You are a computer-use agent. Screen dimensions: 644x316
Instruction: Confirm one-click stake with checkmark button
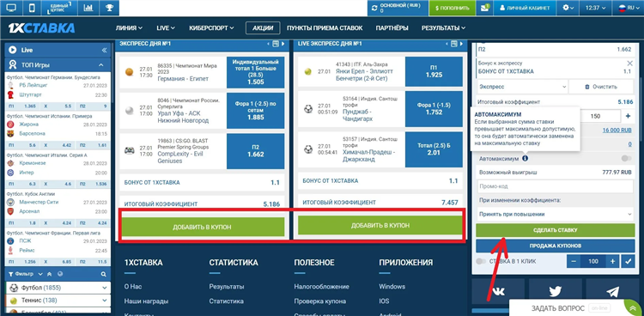point(628,261)
